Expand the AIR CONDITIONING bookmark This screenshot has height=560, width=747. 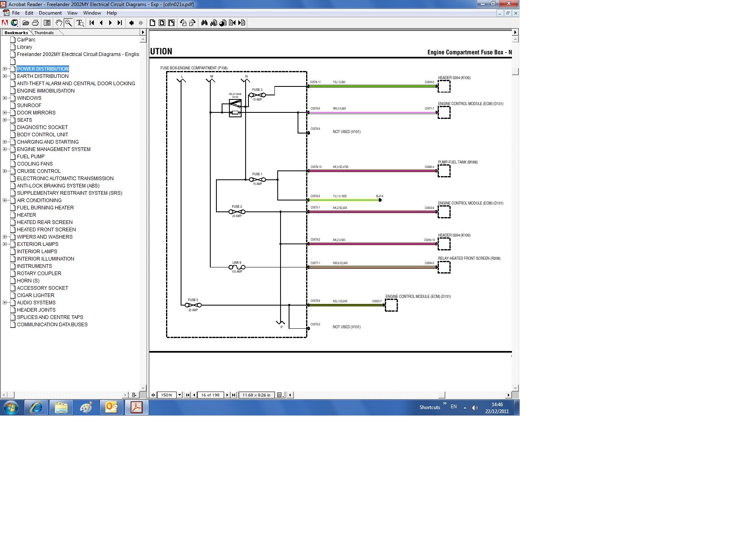click(x=4, y=200)
